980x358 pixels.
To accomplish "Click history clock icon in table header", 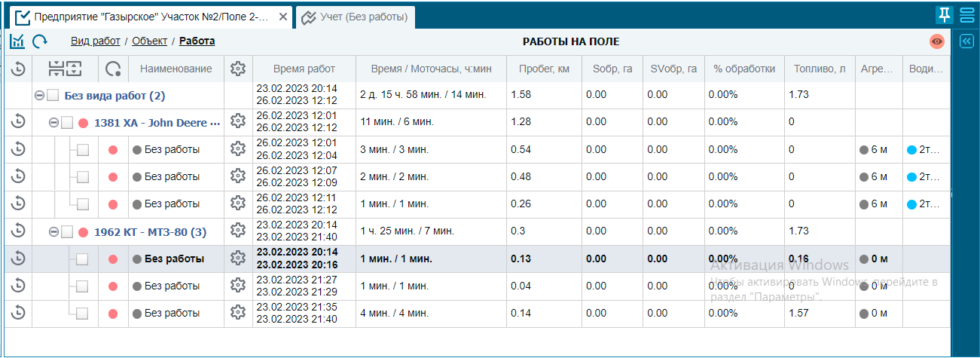I will [18, 69].
